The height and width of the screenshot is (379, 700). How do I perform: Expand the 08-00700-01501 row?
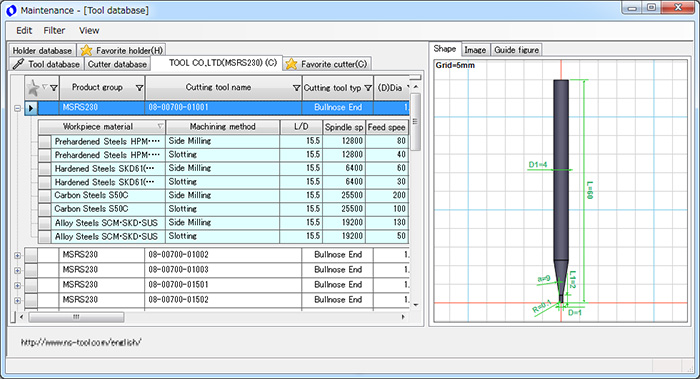(x=17, y=286)
